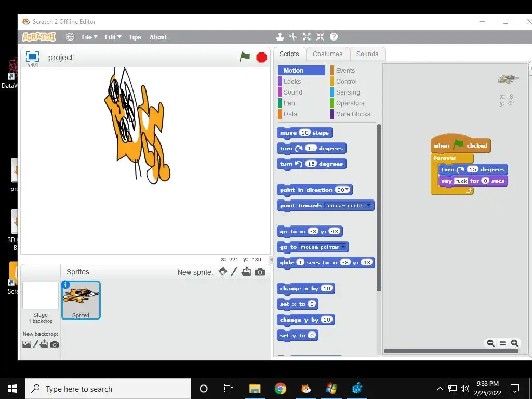Image resolution: width=532 pixels, height=399 pixels.
Task: Select the Duplicate stamp tool
Action: click(x=280, y=37)
